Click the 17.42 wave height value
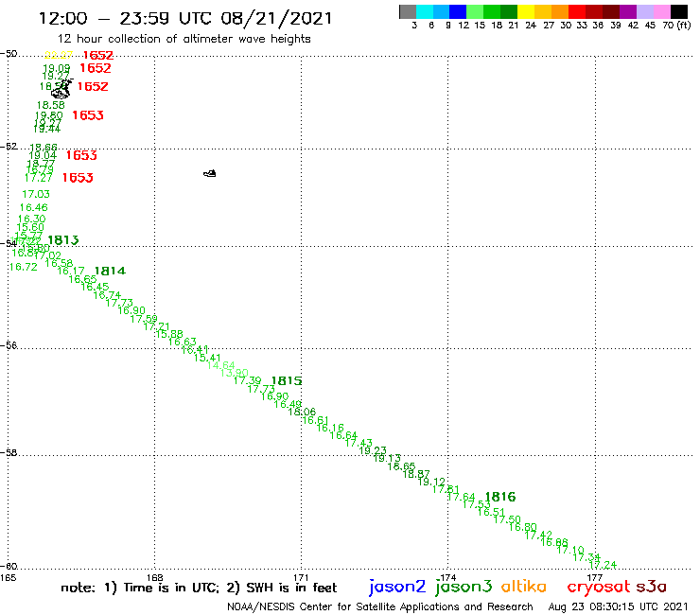The height and width of the screenshot is (615, 700). pyautogui.click(x=538, y=535)
